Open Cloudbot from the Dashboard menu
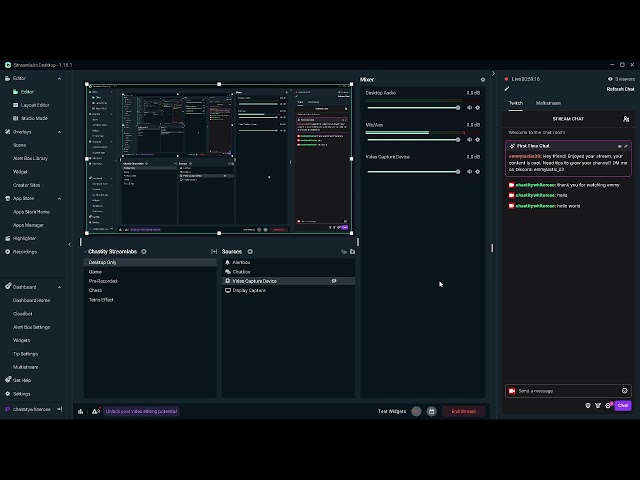The height and width of the screenshot is (480, 640). (22, 314)
